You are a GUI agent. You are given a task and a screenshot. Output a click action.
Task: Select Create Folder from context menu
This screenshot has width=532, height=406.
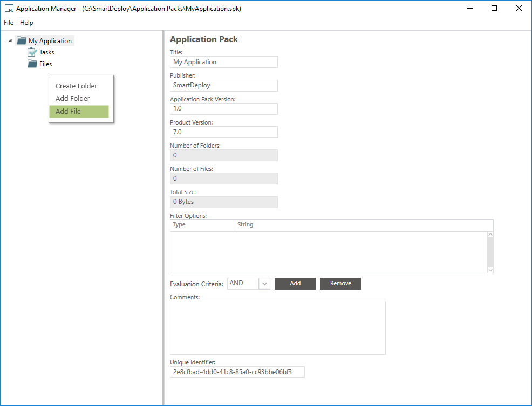(76, 86)
